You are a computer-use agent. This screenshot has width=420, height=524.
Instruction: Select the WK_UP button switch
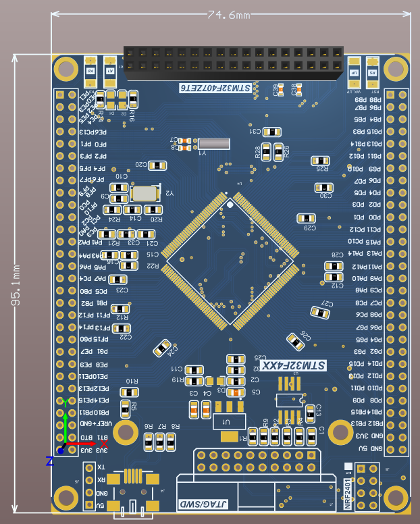click(x=355, y=72)
